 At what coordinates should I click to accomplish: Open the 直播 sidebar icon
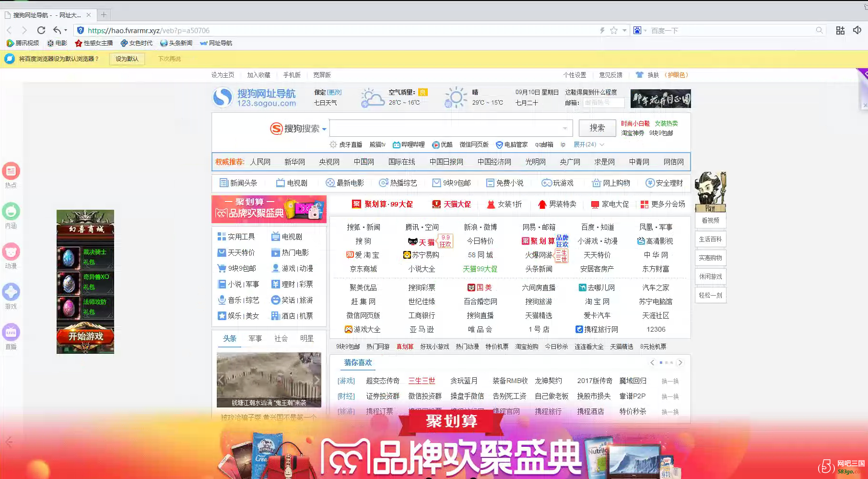(x=11, y=332)
